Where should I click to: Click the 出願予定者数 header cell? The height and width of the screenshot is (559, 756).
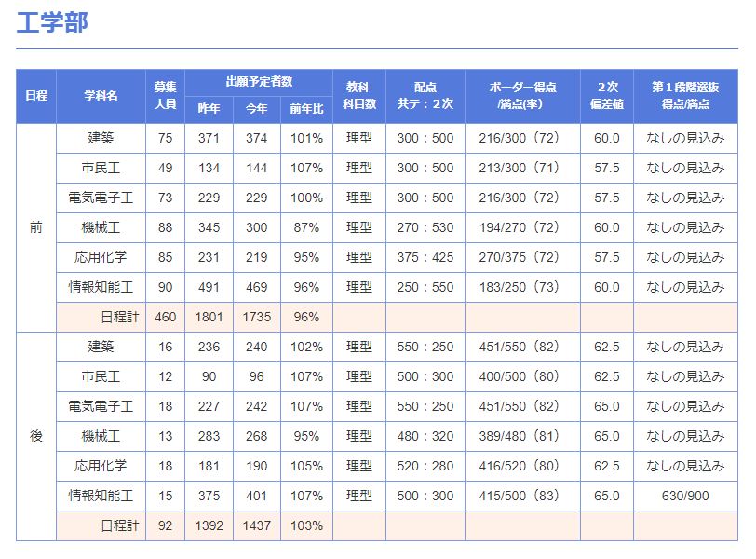[258, 82]
